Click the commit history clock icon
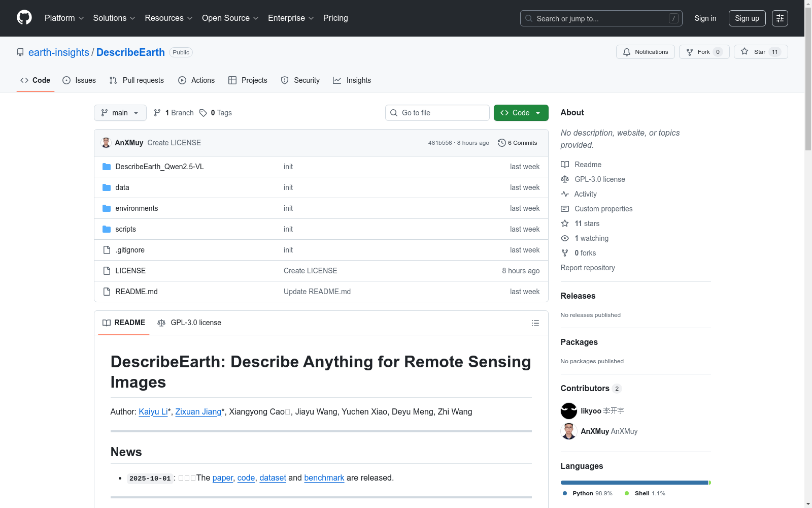 click(502, 143)
